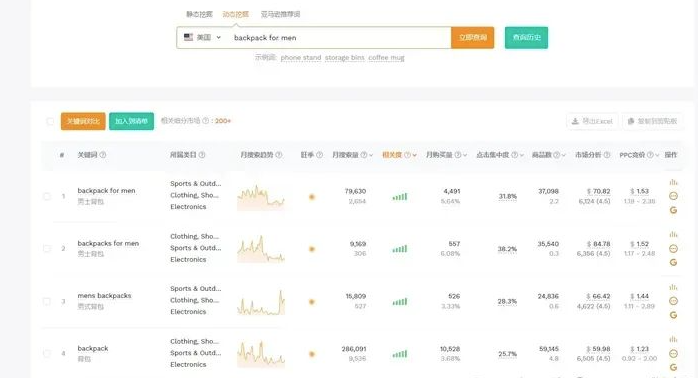Open Google search icon for 'backpack for men' row

click(x=673, y=210)
